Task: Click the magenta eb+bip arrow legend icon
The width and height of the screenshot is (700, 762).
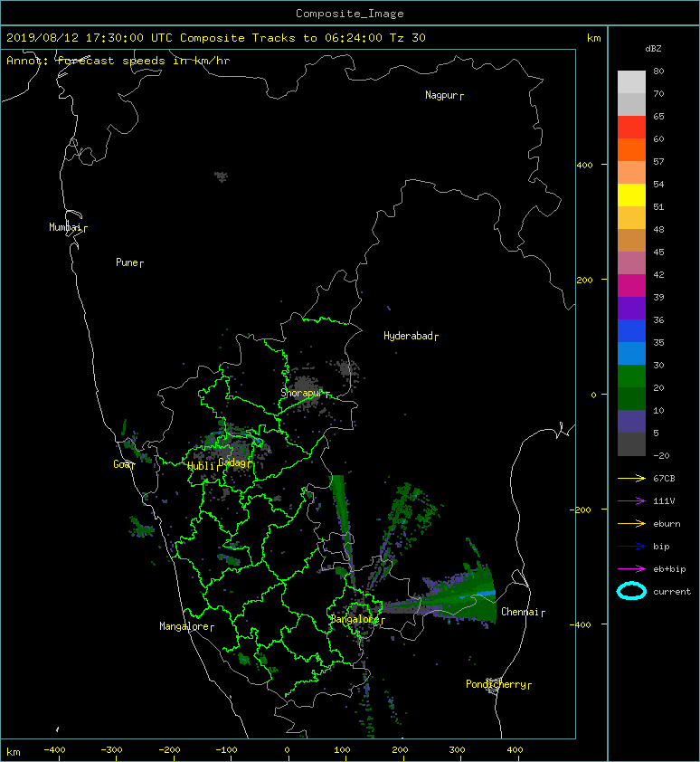Action: pos(631,569)
